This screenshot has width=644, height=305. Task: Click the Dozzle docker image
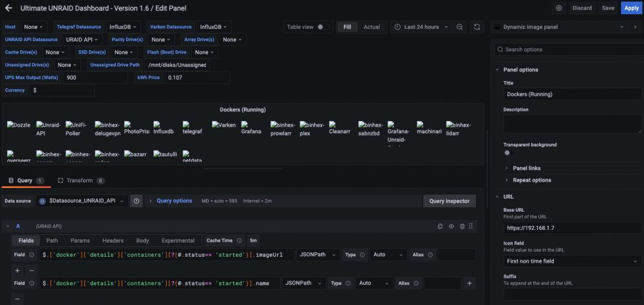(x=19, y=125)
